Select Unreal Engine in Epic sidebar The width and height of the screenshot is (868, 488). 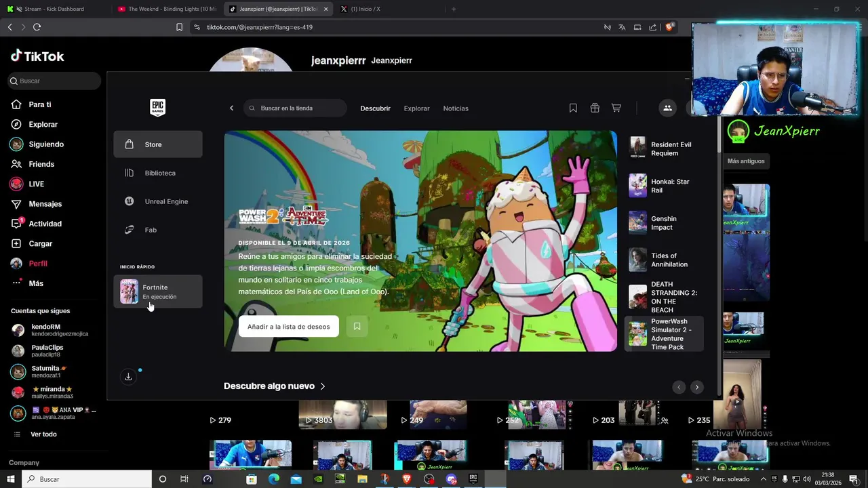click(158, 201)
